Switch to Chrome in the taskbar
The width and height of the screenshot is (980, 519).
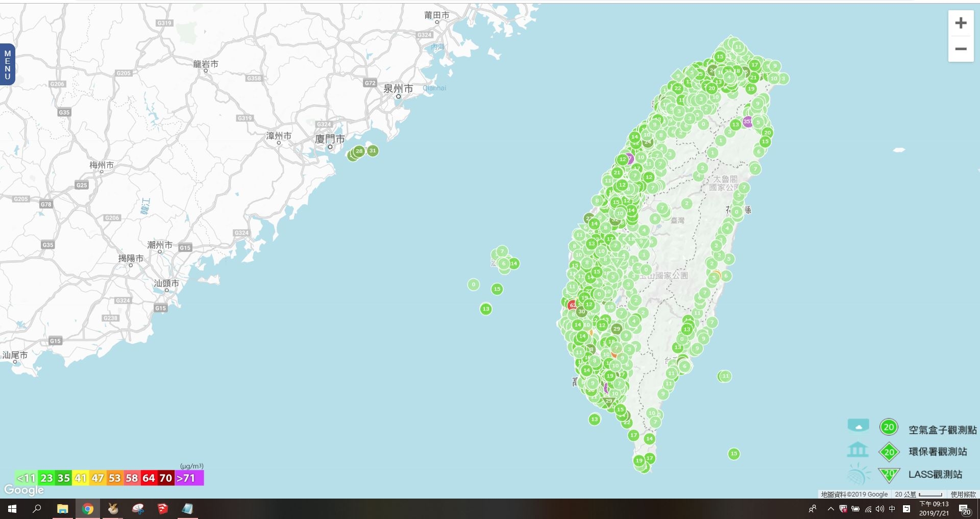coord(88,509)
